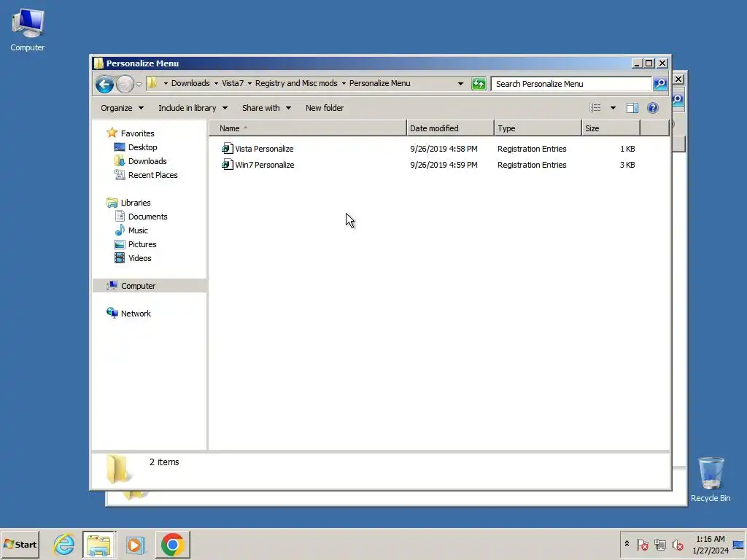
Task: Open Recent Places in the sidebar
Action: coord(152,175)
